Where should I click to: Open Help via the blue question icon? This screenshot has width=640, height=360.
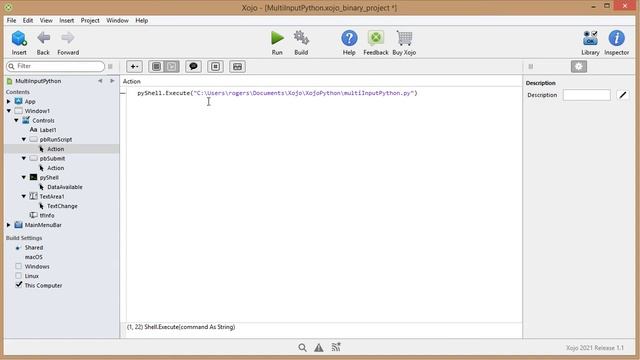click(349, 38)
